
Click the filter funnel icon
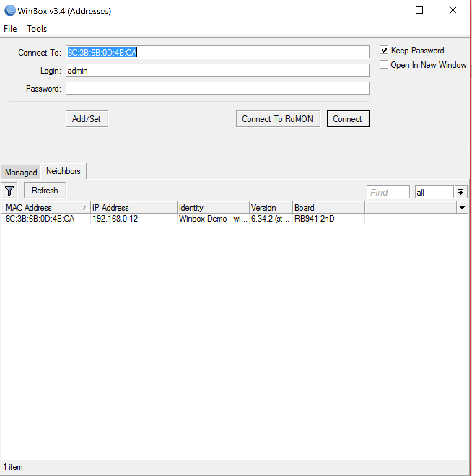(x=9, y=191)
